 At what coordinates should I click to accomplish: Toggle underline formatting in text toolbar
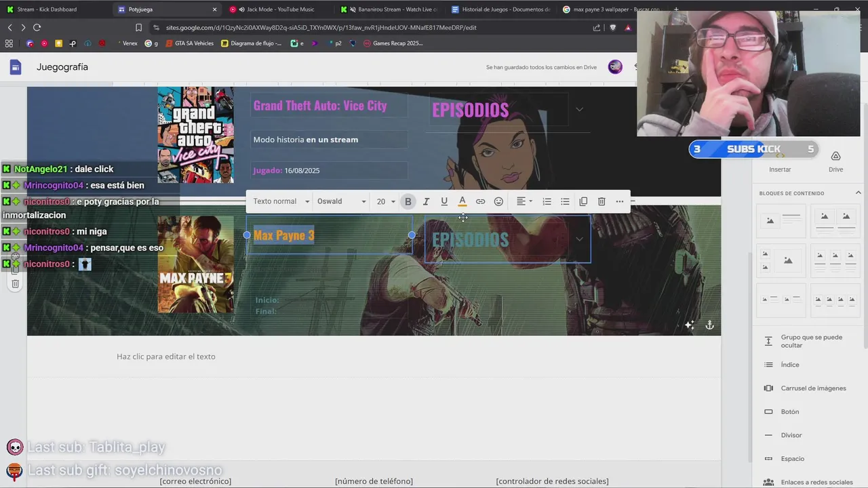(x=444, y=201)
